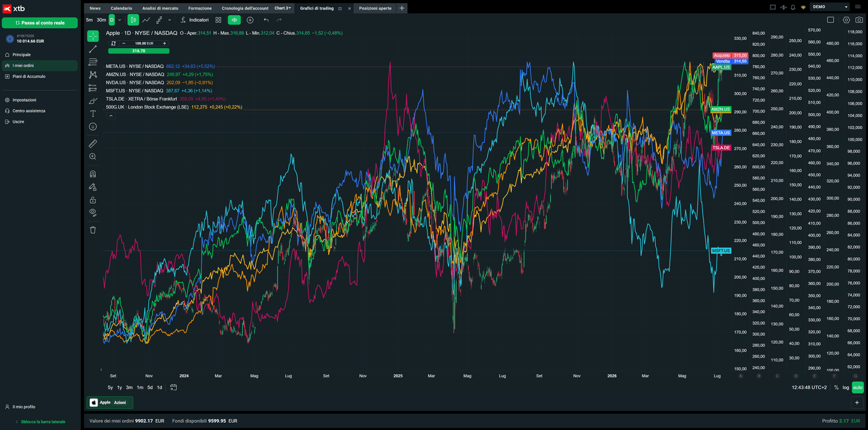Toggle hide all drawings eye icon
Image resolution: width=868 pixels, height=430 pixels.
[x=93, y=212]
